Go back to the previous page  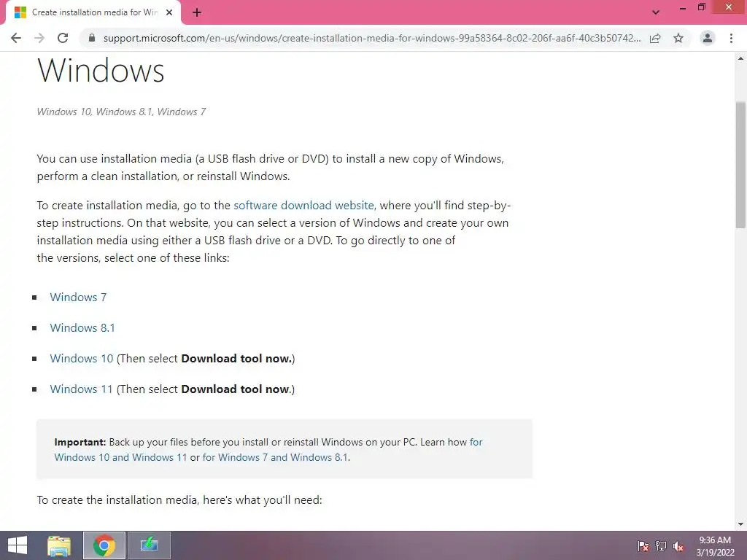16,38
